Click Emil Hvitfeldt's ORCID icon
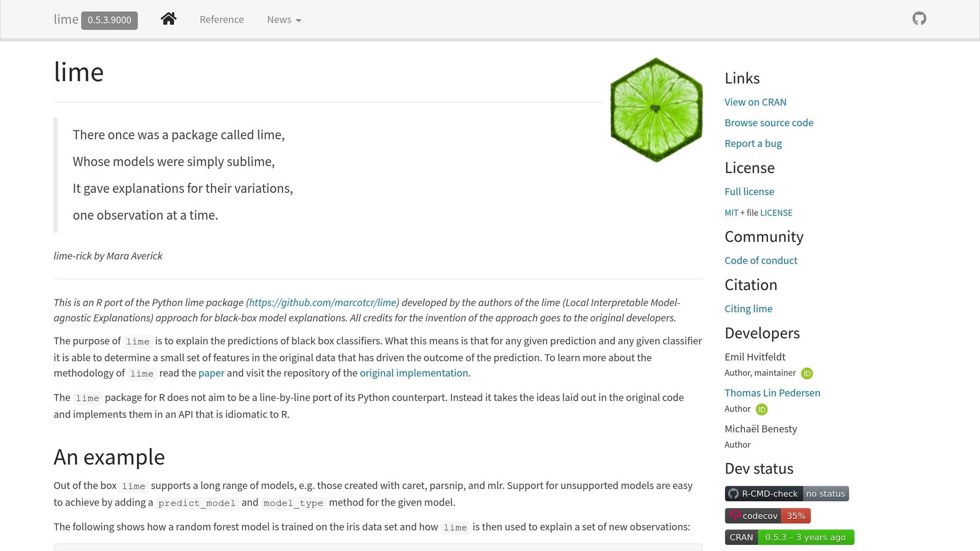980x551 pixels. point(807,374)
